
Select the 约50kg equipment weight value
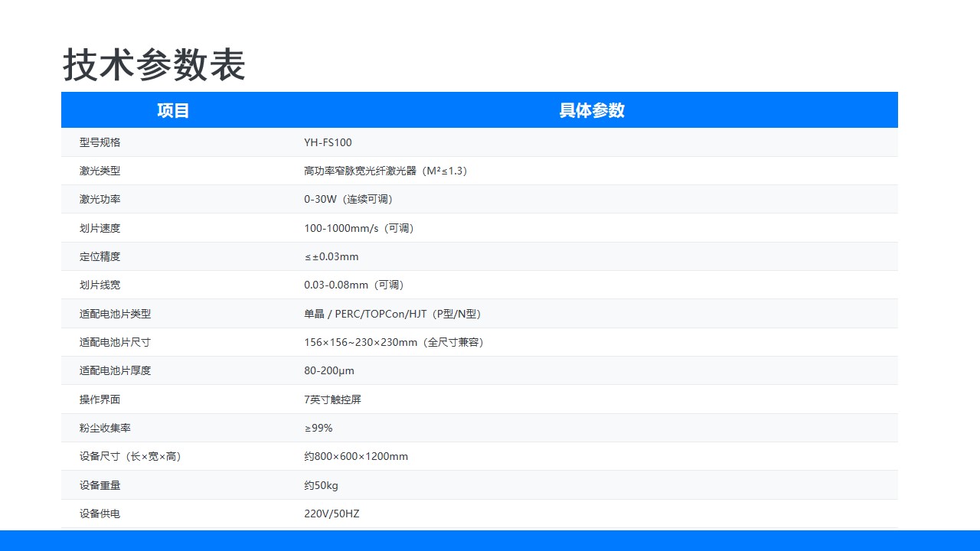click(x=321, y=485)
